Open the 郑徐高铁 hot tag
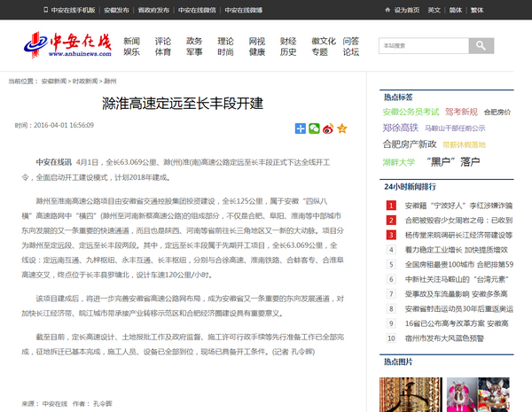532x412 pixels. pos(400,128)
